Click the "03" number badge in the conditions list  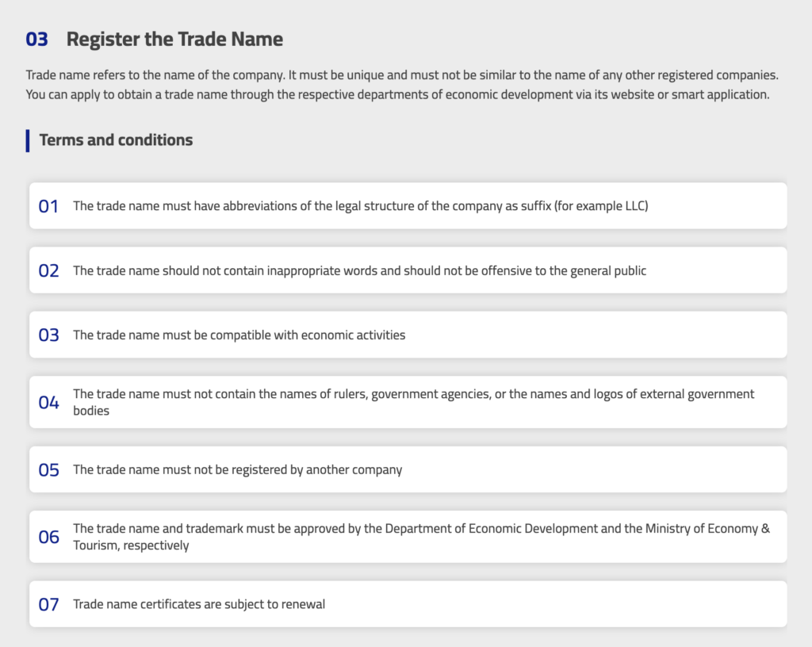pyautogui.click(x=49, y=335)
